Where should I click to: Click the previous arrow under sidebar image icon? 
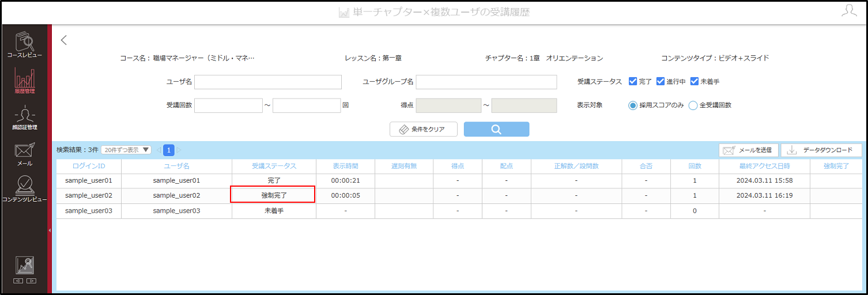(x=18, y=281)
